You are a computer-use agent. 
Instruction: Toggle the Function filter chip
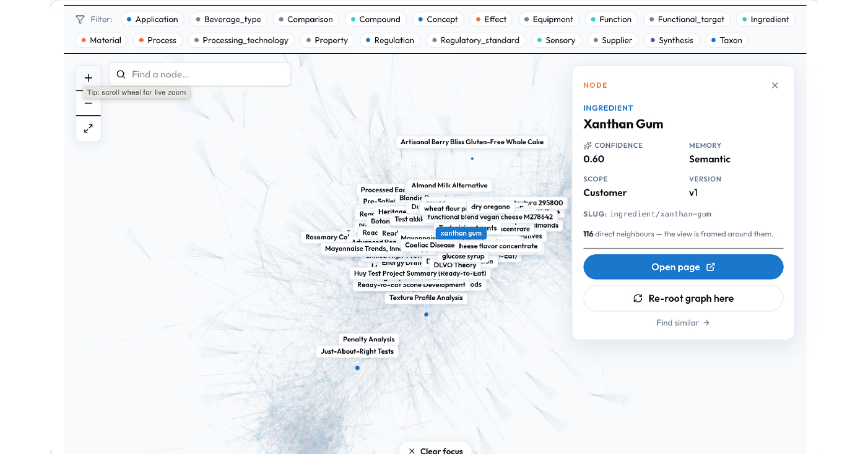pos(611,20)
